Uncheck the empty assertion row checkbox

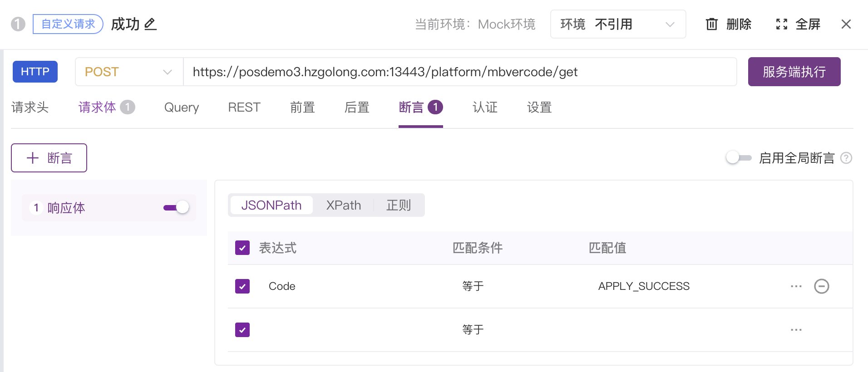[242, 330]
